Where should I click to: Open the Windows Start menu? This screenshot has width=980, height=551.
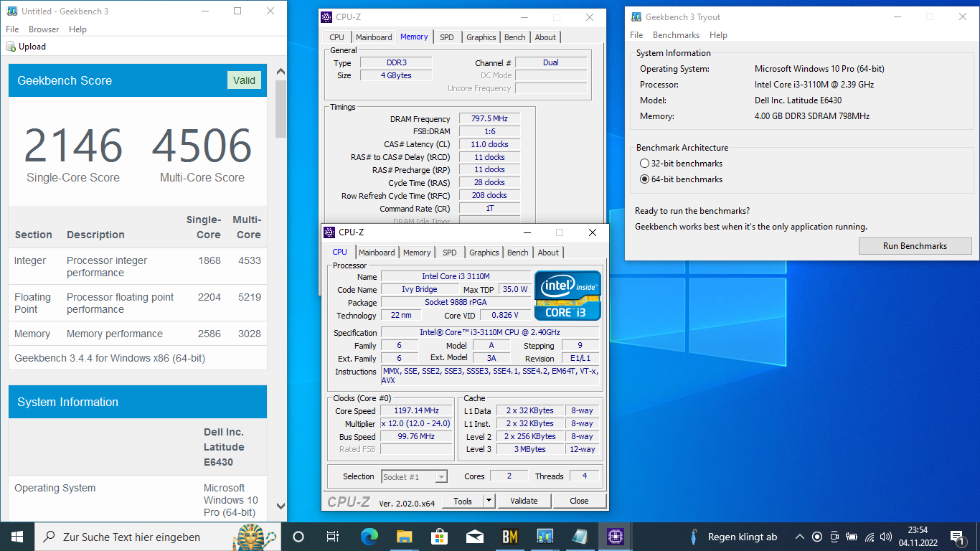(x=17, y=537)
